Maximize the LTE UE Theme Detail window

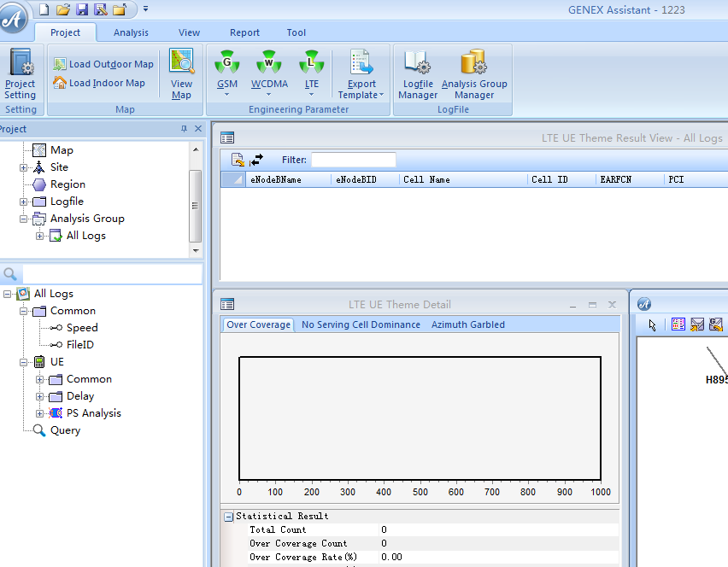tap(592, 305)
